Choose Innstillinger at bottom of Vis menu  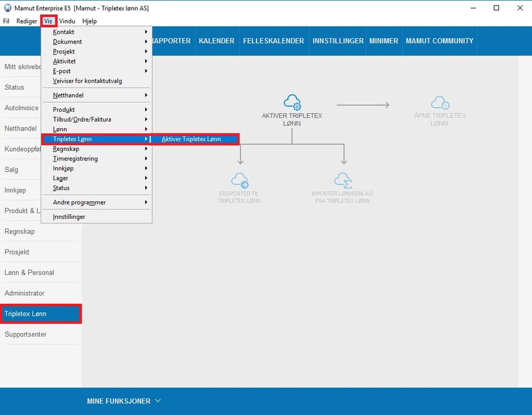(96, 217)
